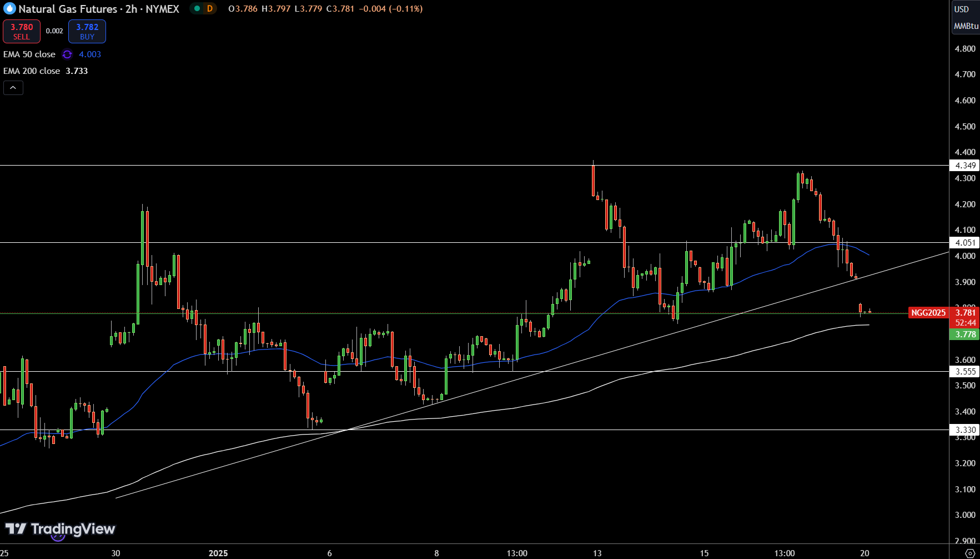Image resolution: width=980 pixels, height=559 pixels.
Task: Click the 3.781 current price label
Action: point(965,313)
